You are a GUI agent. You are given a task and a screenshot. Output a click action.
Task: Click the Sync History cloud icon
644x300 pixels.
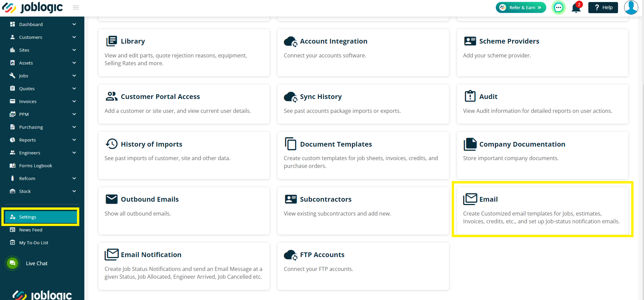(290, 97)
